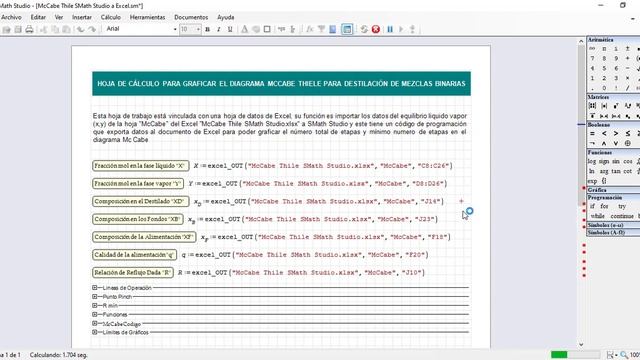Screen dimensions: 640x360
Task: Click the region border square icon
Action: point(267,29)
